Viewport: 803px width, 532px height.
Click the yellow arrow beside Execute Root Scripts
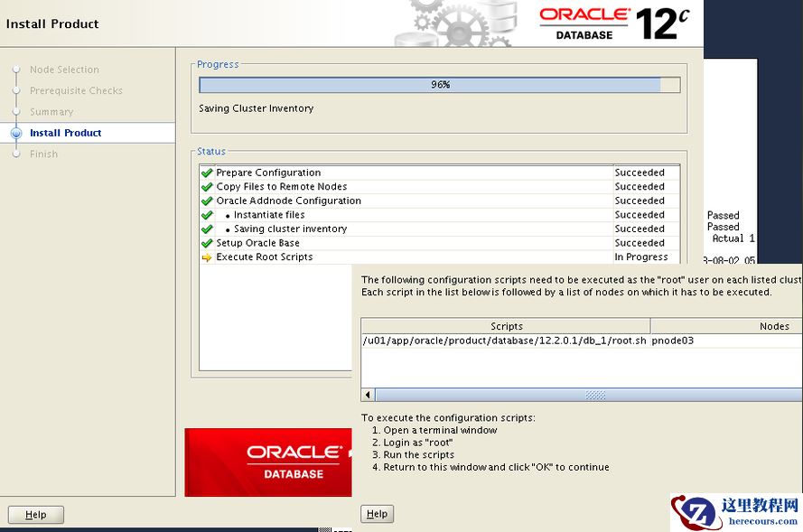click(x=207, y=257)
